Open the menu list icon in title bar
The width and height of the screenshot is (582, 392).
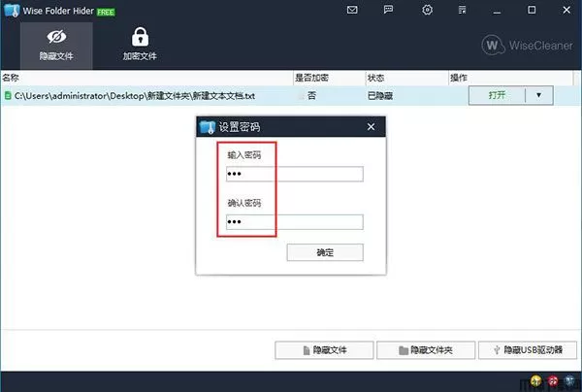pyautogui.click(x=462, y=10)
